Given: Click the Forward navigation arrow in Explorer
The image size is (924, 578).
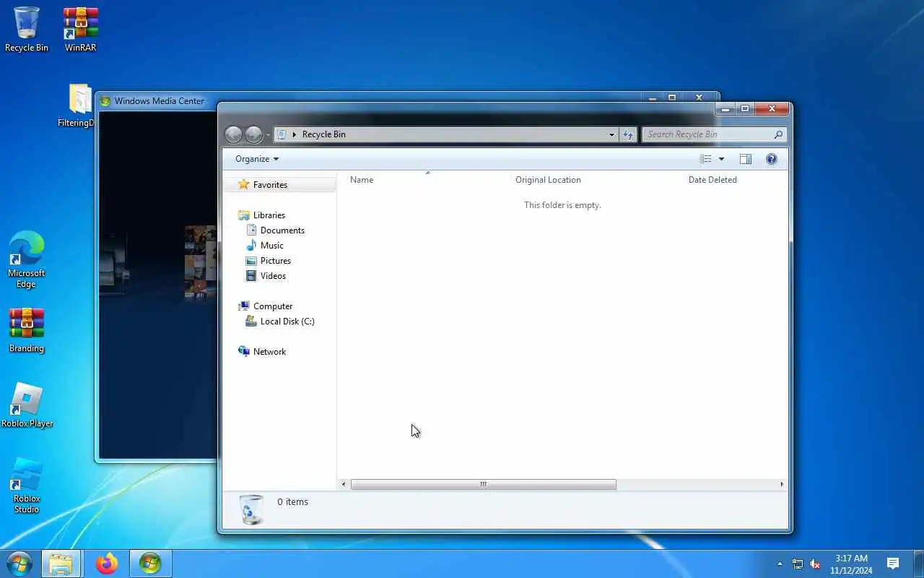Looking at the screenshot, I should [253, 134].
